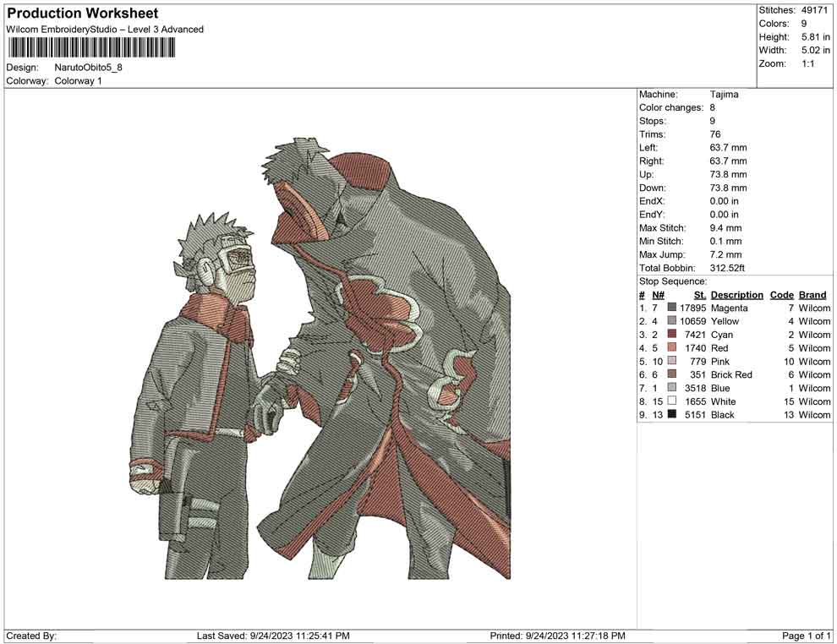Click the 'Brick Red' description text
Viewport: 837px width, 644px height.
tap(731, 374)
